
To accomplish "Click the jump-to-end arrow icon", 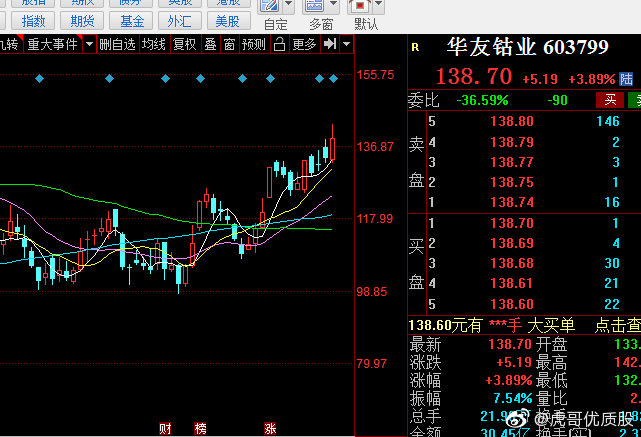I will [x=328, y=44].
